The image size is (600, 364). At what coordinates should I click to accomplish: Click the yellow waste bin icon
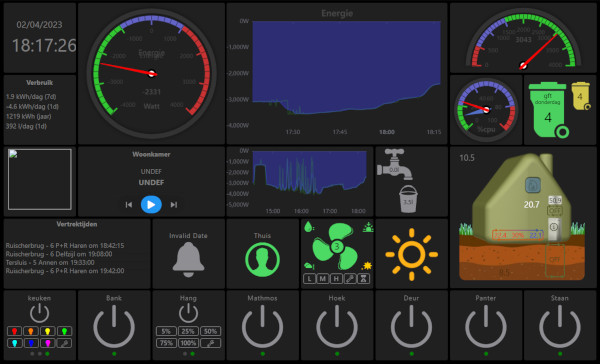581,96
